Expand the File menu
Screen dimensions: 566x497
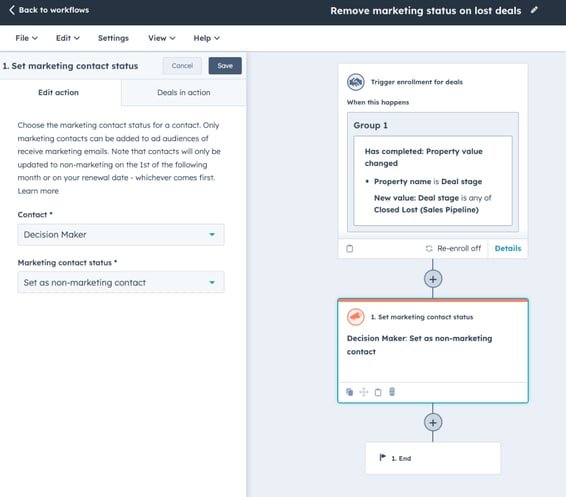[x=26, y=38]
